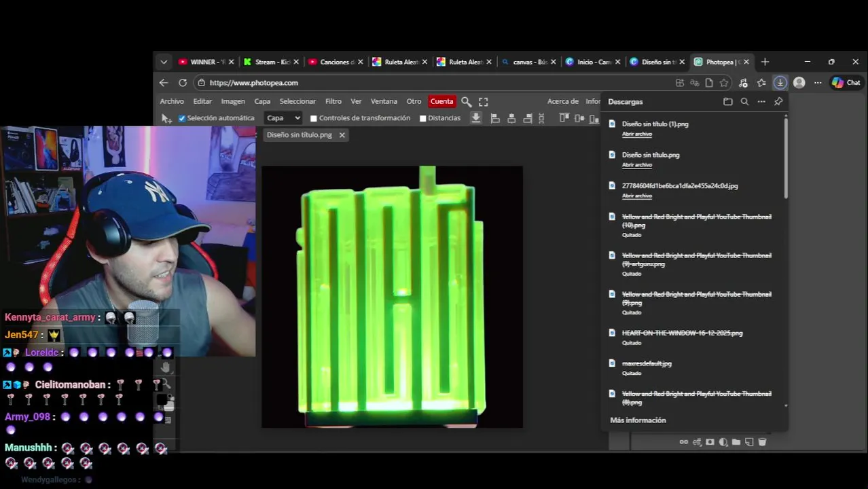Open browser profile avatar icon
The image size is (868, 489).
point(799,82)
